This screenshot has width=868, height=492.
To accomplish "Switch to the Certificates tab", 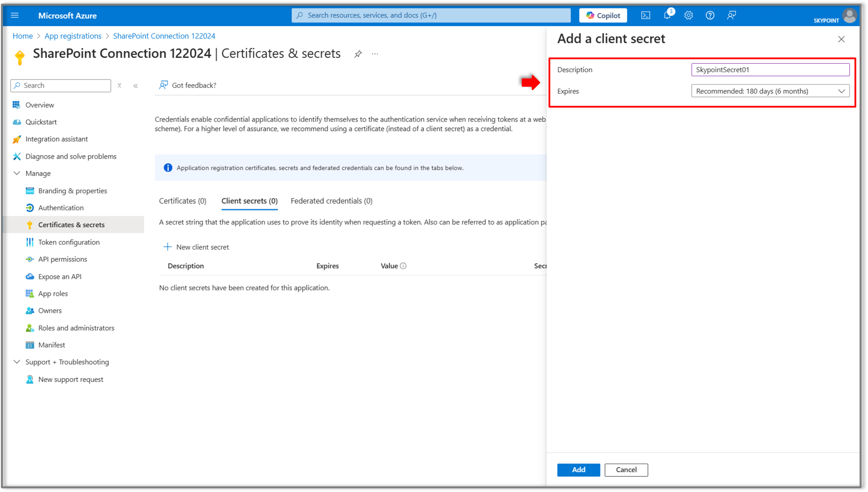I will click(182, 201).
